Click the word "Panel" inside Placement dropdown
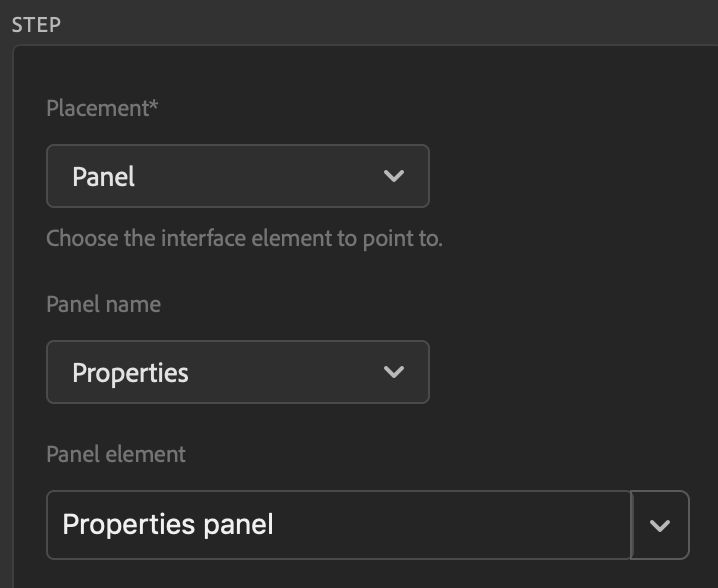This screenshot has height=588, width=718. tap(103, 177)
